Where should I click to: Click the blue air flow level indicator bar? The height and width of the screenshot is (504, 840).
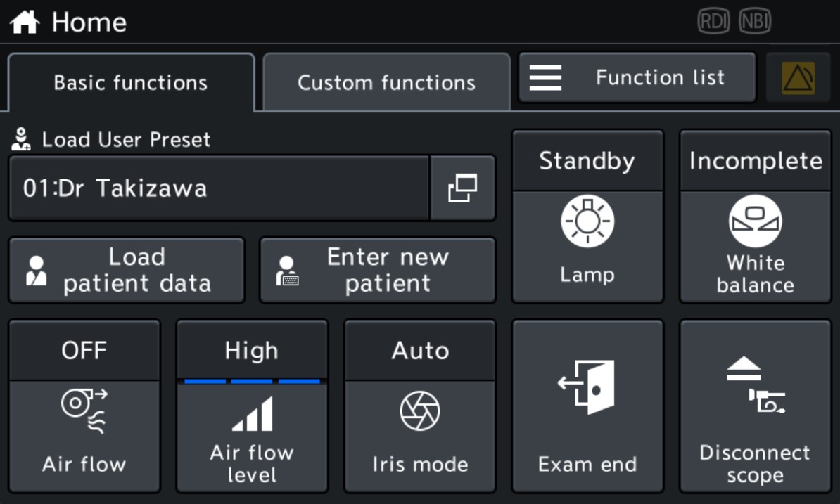(252, 382)
